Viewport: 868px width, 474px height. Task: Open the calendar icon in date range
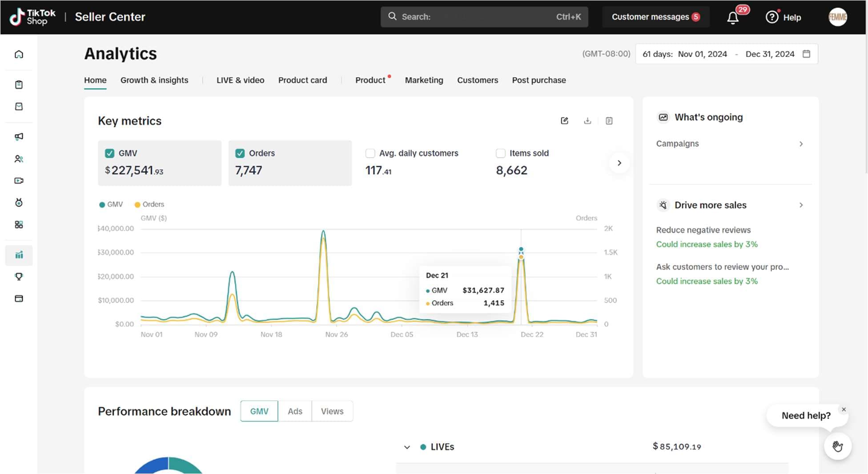pyautogui.click(x=806, y=54)
